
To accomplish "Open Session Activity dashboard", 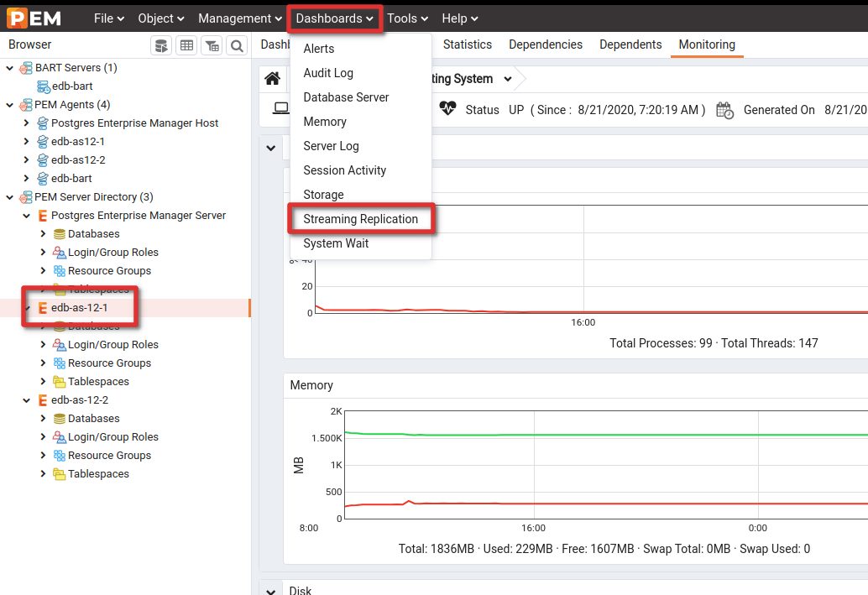I will click(345, 170).
